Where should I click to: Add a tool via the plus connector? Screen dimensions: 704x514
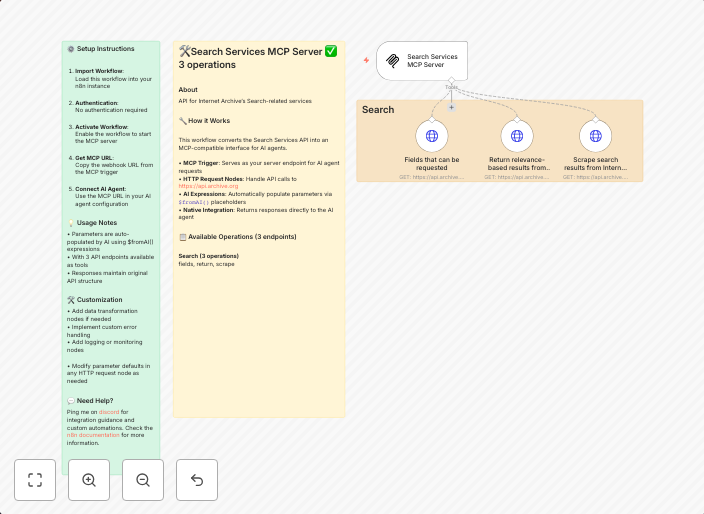point(451,107)
